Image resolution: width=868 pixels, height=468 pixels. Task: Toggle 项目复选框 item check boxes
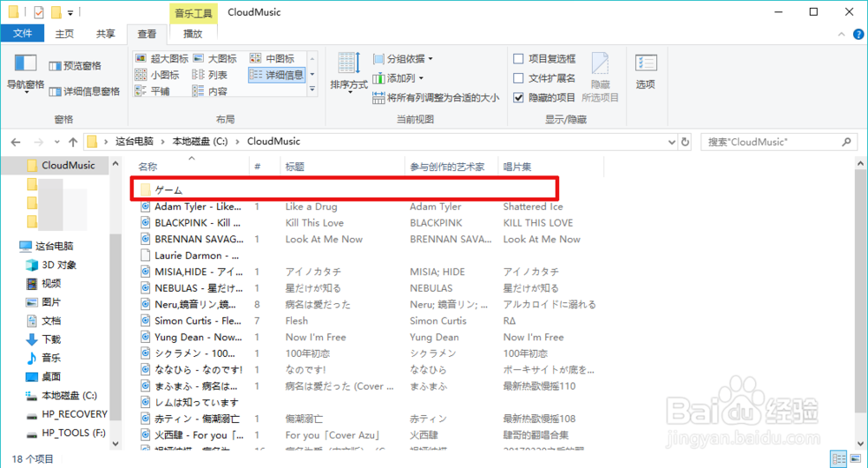click(545, 59)
